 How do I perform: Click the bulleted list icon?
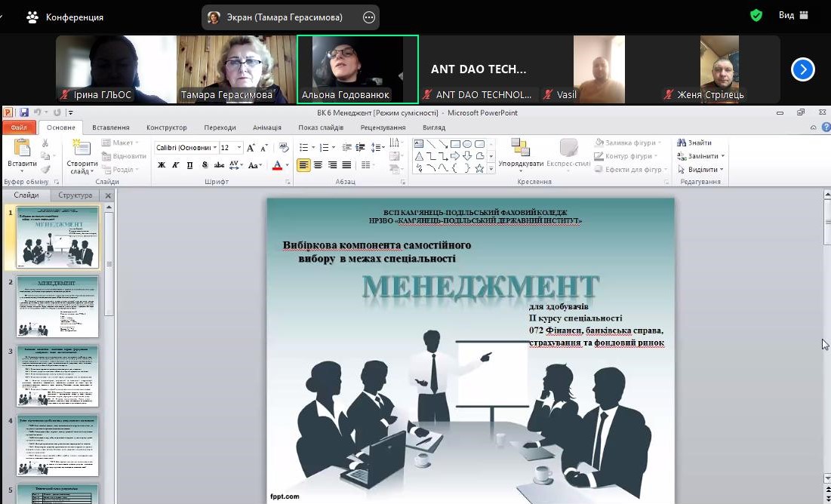(x=303, y=148)
